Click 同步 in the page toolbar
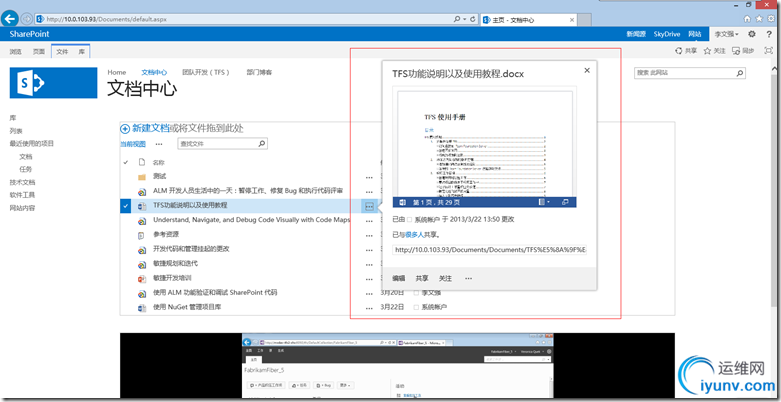 point(742,51)
